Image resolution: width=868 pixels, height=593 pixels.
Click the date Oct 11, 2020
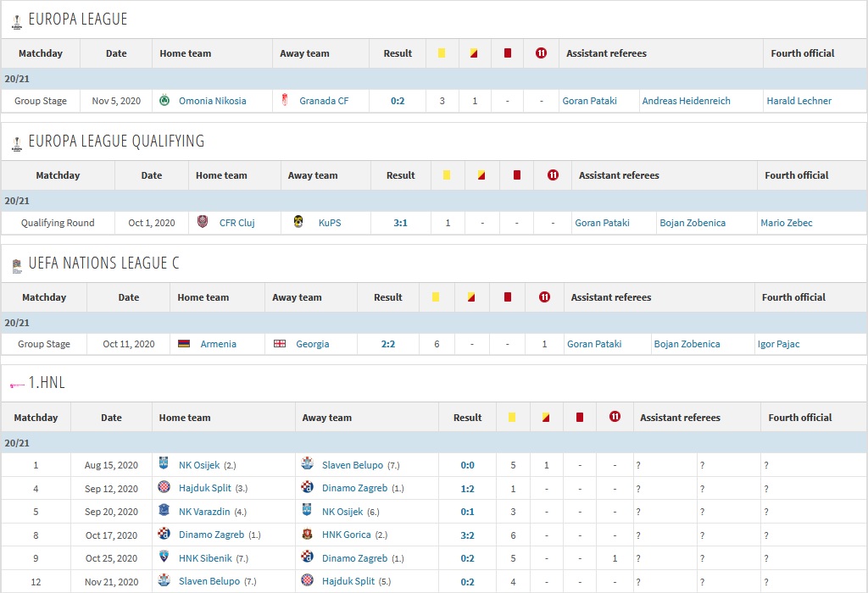coord(129,344)
